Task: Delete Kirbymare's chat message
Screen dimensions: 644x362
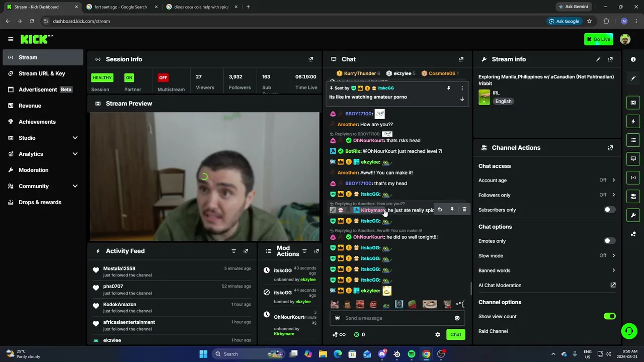Action: point(464,210)
